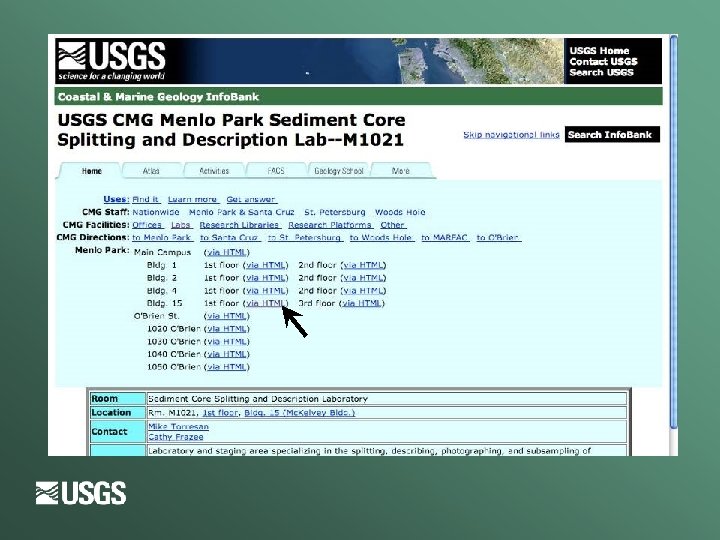Switch to the More tab
This screenshot has width=720, height=540.
[x=400, y=171]
